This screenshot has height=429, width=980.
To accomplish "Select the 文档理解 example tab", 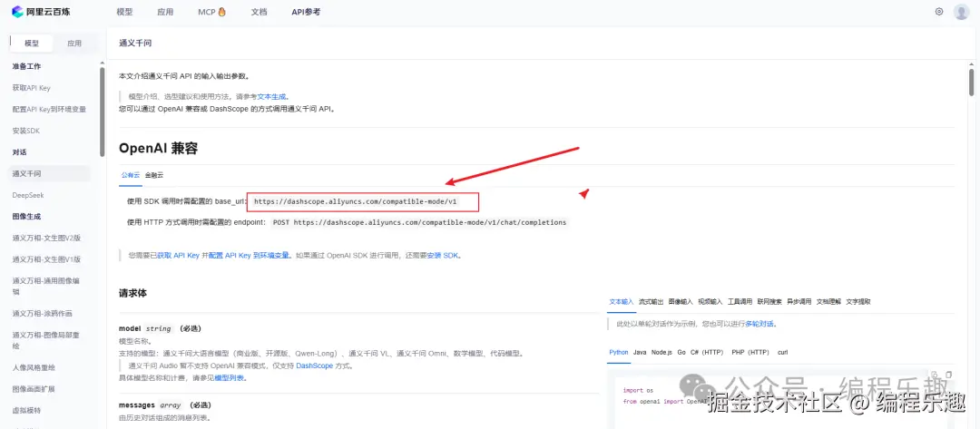I will pyautogui.click(x=828, y=302).
